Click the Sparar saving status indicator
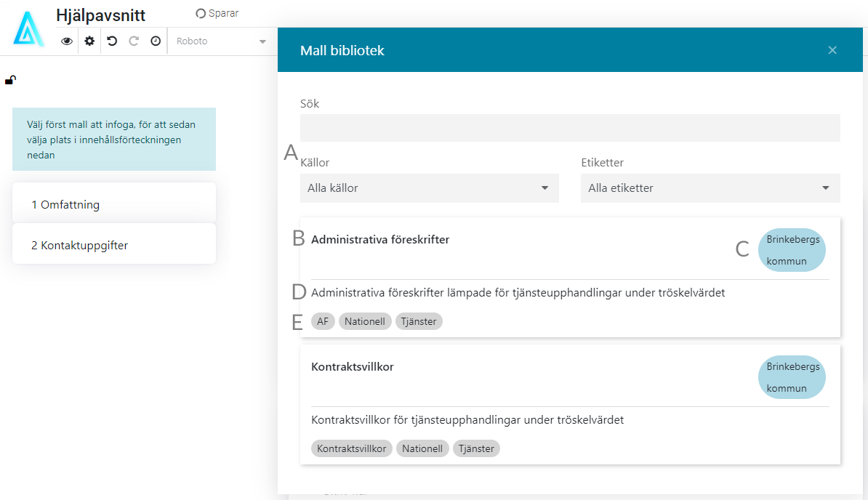Screen dimensions: 868x500 (x=217, y=13)
